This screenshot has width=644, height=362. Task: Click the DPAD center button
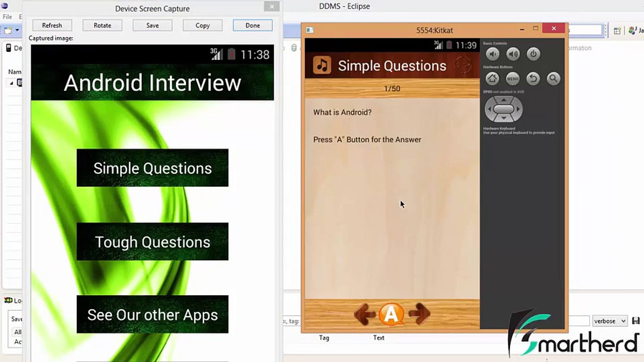tap(504, 109)
